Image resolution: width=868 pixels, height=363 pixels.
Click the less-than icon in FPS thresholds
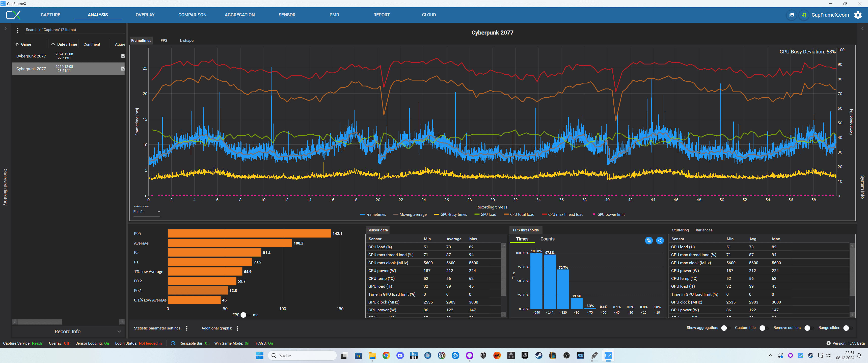click(660, 240)
